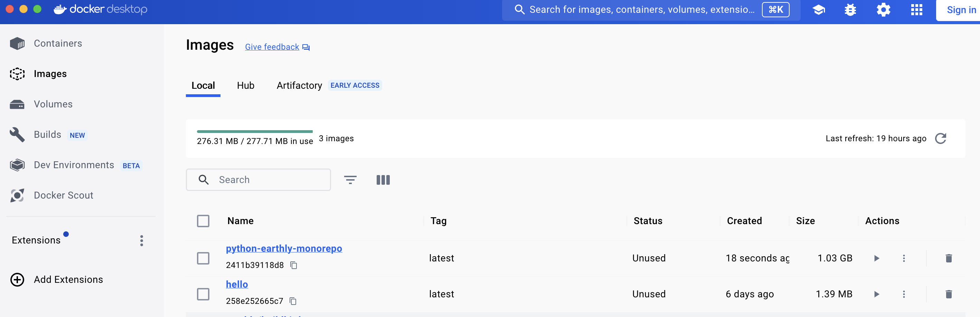
Task: Refresh the images list
Action: click(x=941, y=138)
